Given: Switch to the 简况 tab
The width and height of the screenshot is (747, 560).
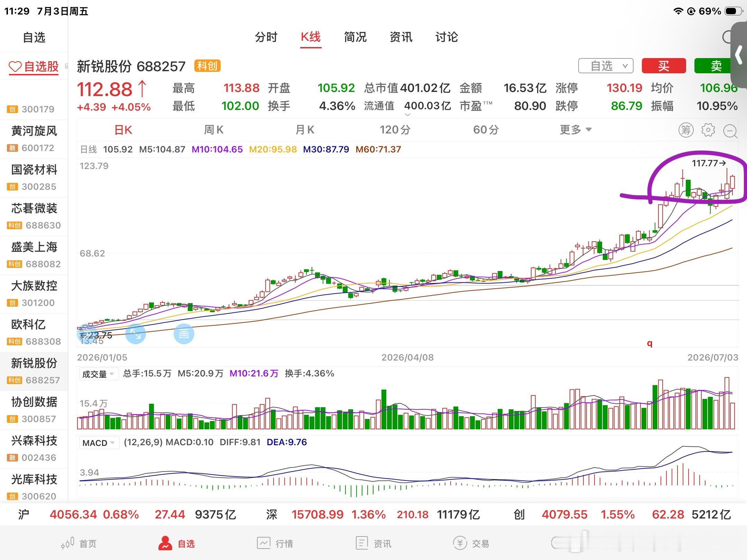Looking at the screenshot, I should coord(355,37).
